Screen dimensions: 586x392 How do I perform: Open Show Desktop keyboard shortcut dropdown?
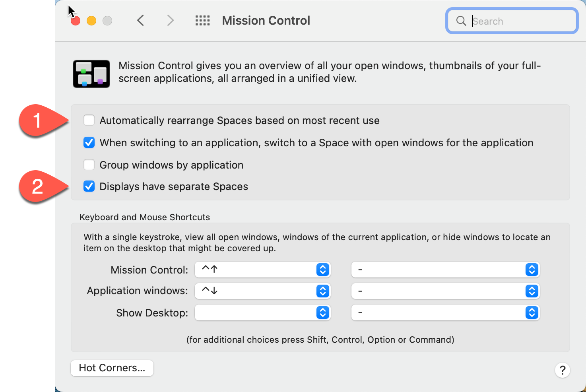(263, 312)
